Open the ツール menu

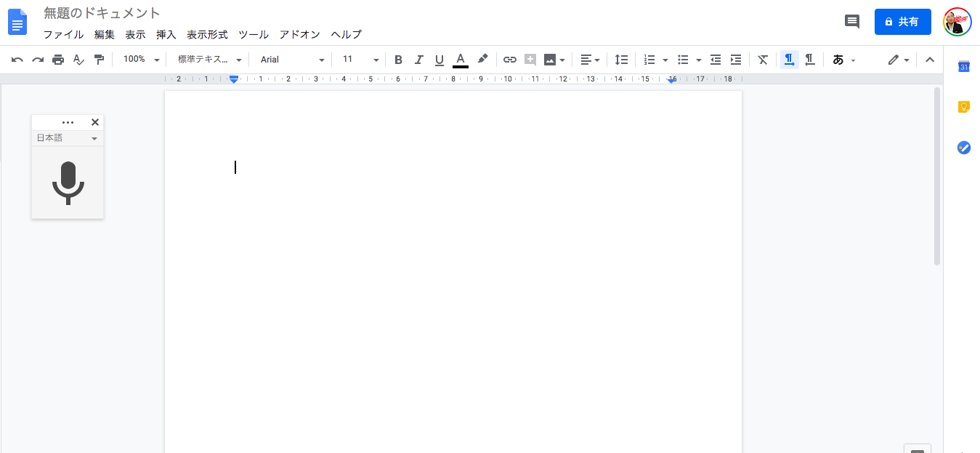click(x=254, y=34)
